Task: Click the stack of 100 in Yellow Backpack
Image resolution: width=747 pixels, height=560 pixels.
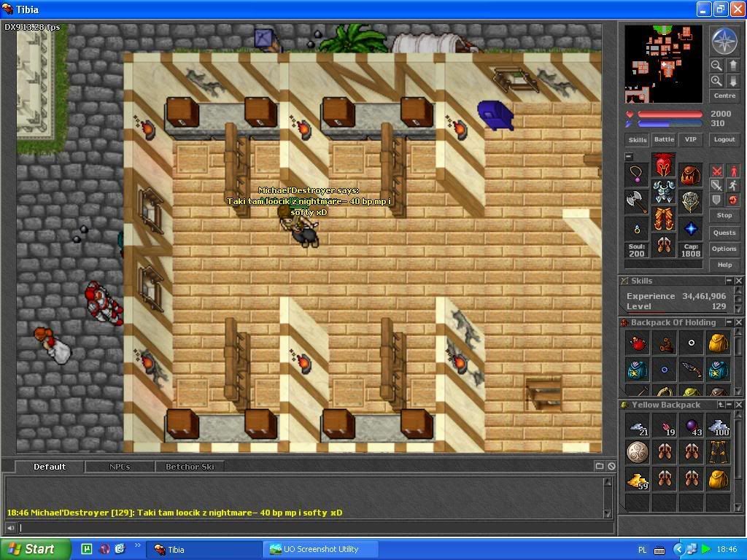Action: click(719, 426)
